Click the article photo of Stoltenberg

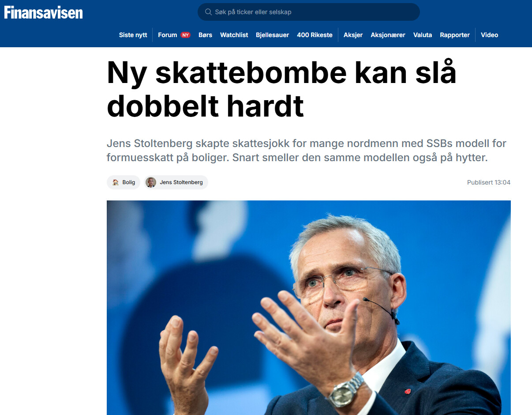tap(309, 308)
